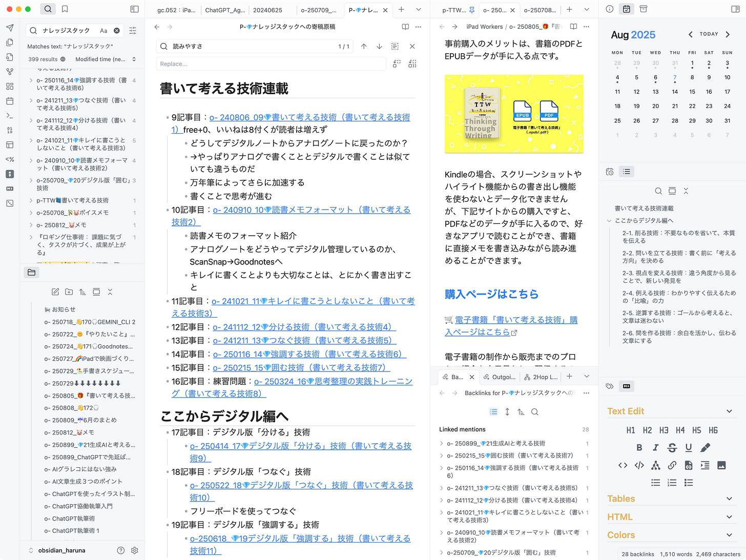The height and width of the screenshot is (560, 746).
Task: Go to previous find match arrow
Action: click(364, 46)
